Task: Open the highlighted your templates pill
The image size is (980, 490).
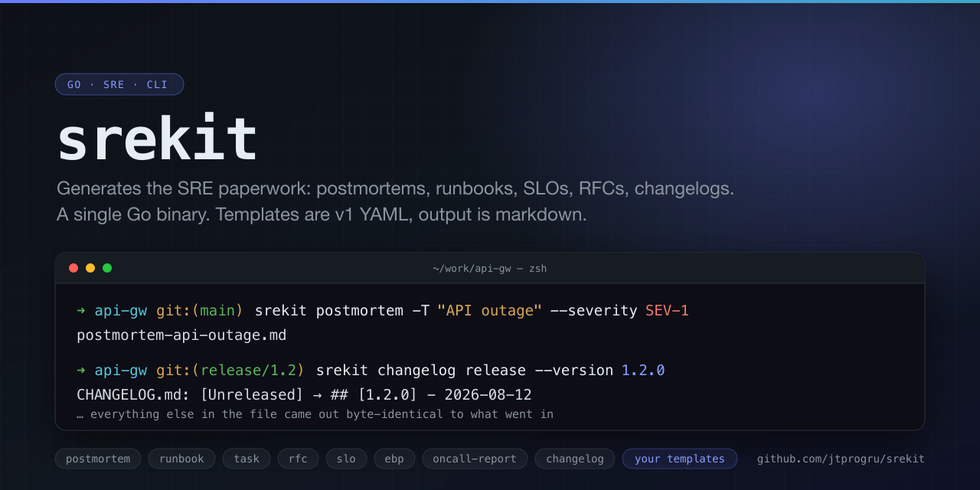Action: [680, 459]
